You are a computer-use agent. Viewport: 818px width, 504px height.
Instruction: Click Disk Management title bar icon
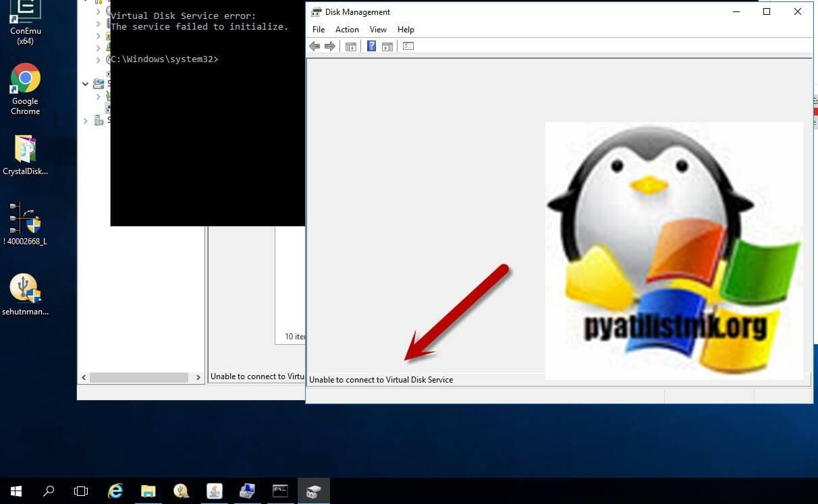(x=316, y=12)
